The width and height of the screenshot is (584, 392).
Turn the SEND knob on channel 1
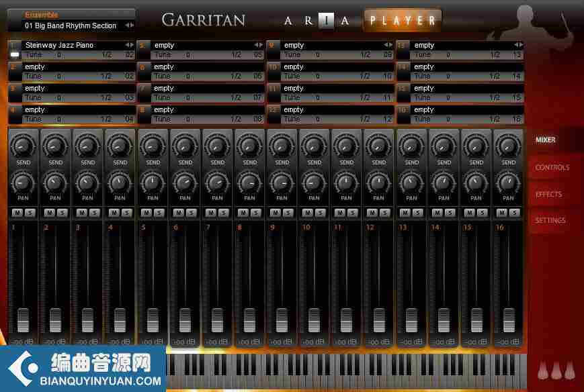coord(23,146)
